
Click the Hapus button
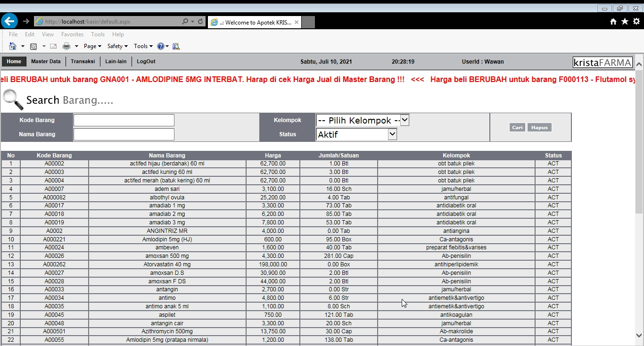click(539, 127)
